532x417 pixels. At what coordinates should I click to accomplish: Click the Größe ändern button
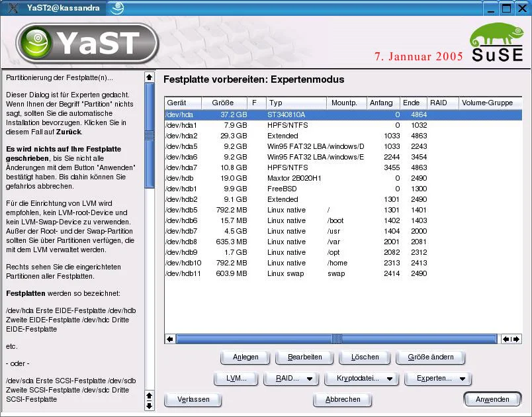point(430,357)
